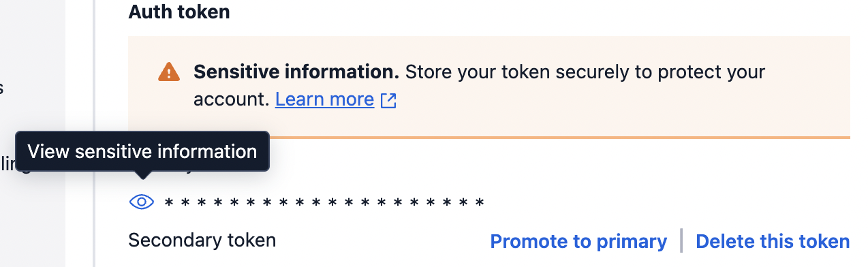868x267 pixels.
Task: Delete this token
Action: coord(773,241)
